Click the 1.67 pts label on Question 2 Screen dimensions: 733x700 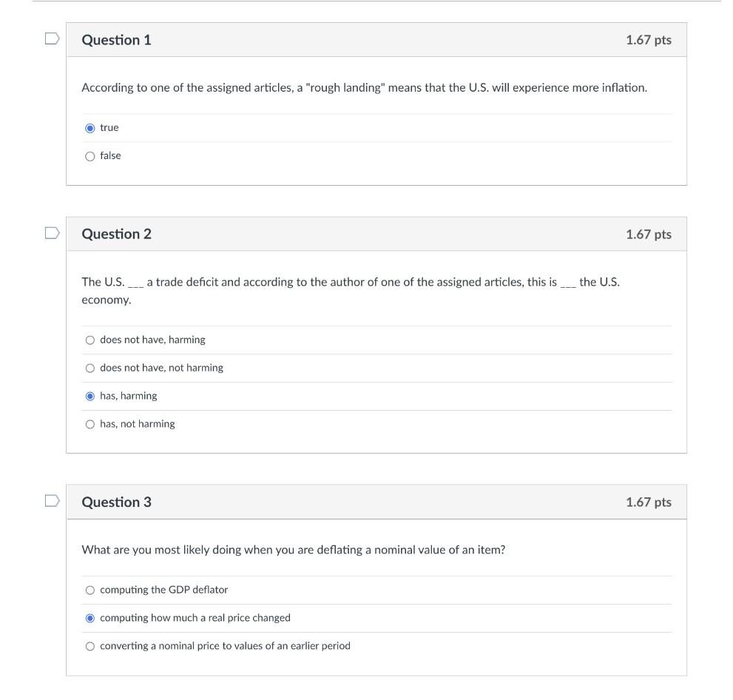[x=648, y=234]
